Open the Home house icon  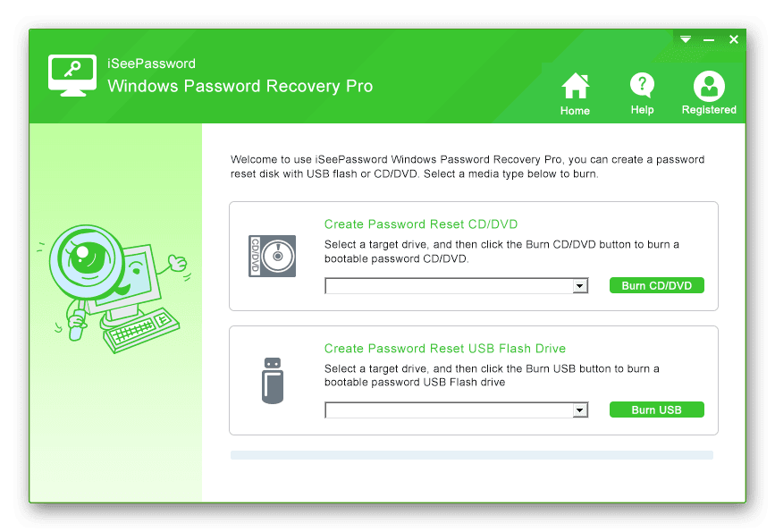coord(576,86)
